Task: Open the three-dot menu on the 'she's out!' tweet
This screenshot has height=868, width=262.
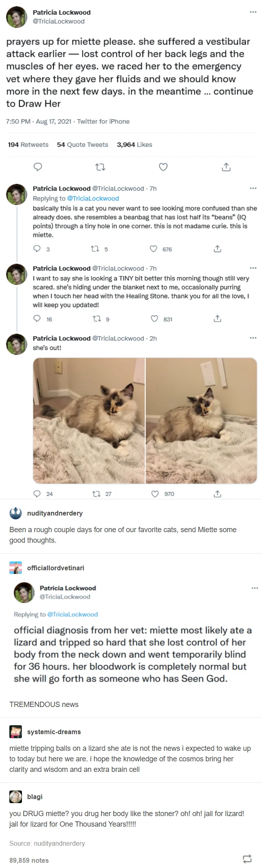Action: pyautogui.click(x=253, y=337)
